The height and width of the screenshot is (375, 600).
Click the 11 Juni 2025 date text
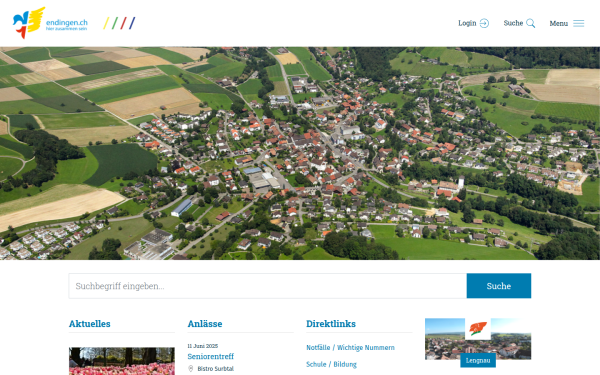[202, 346]
